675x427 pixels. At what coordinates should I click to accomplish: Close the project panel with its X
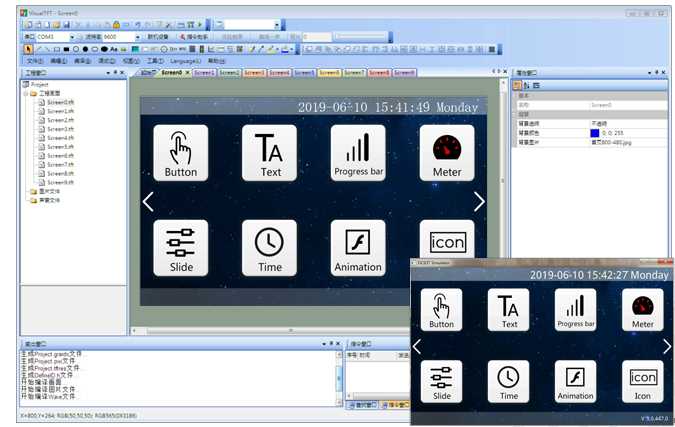pyautogui.click(x=122, y=73)
